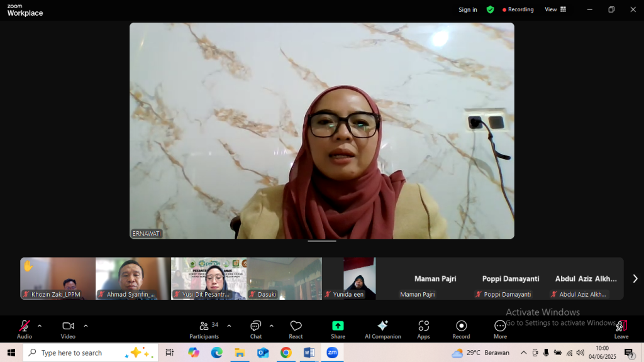Expand the Audio options arrow
Screen dimensions: 644x362
point(40,326)
